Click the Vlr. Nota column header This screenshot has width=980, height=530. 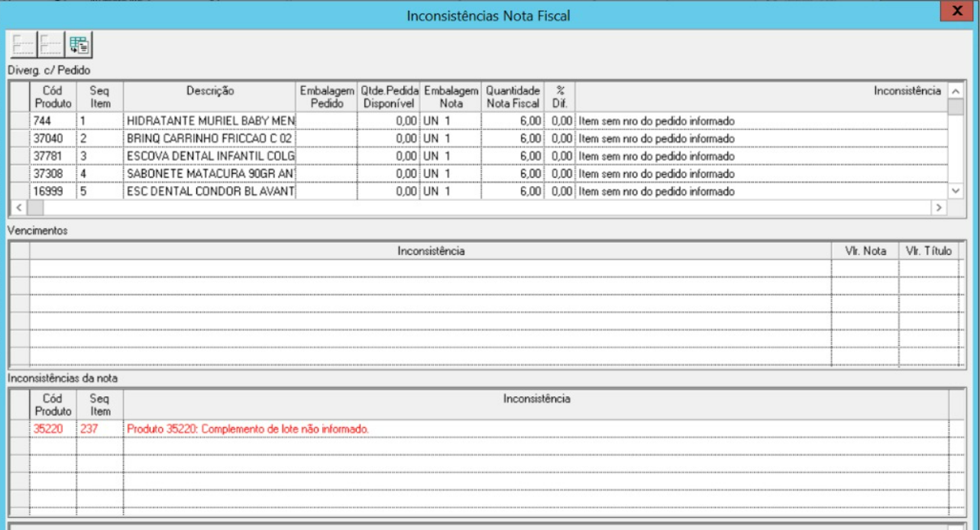tap(865, 250)
